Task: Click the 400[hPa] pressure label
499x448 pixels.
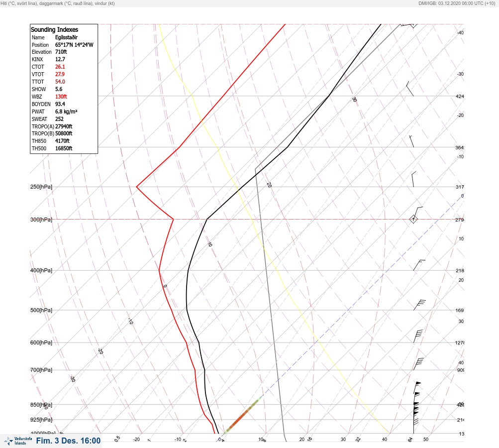Action: [41, 270]
